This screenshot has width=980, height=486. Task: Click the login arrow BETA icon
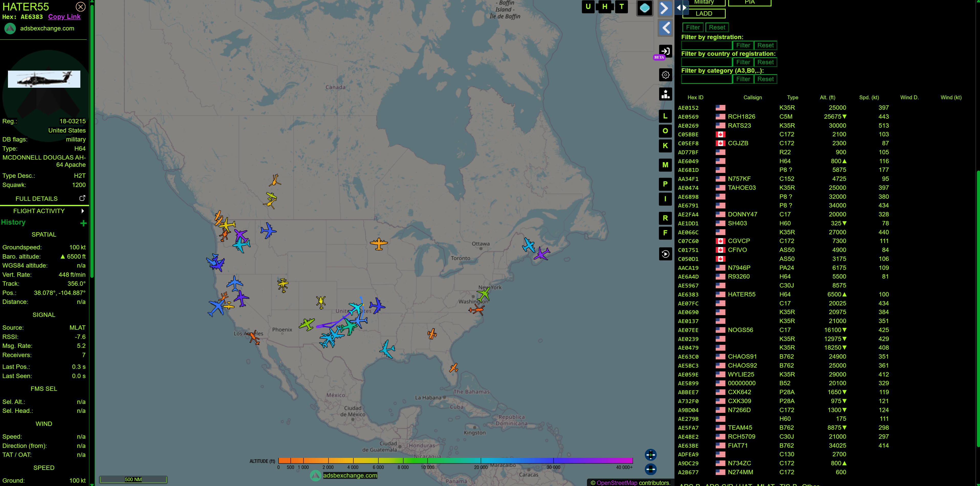pyautogui.click(x=665, y=51)
